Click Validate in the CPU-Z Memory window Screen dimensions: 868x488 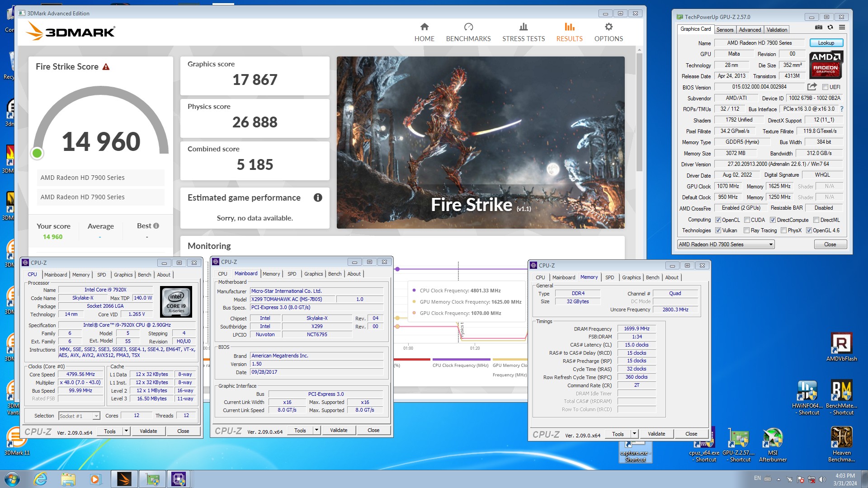click(x=656, y=434)
